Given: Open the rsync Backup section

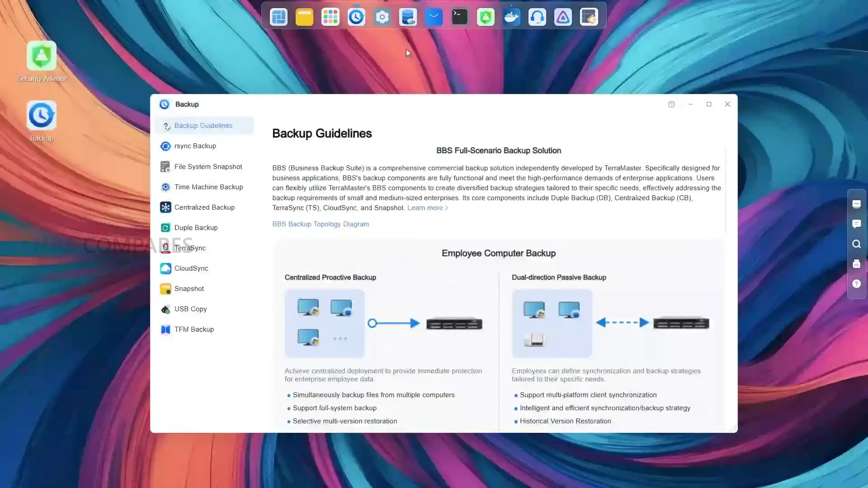Looking at the screenshot, I should (x=195, y=146).
